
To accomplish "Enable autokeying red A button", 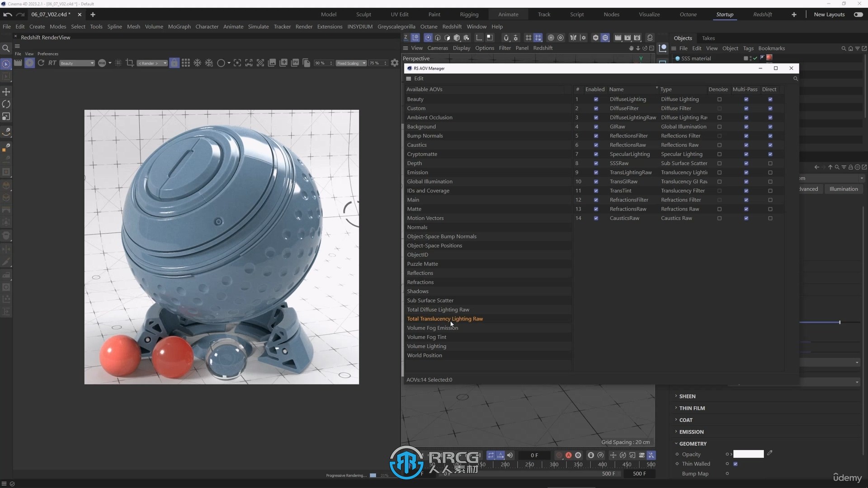I will [x=568, y=455].
